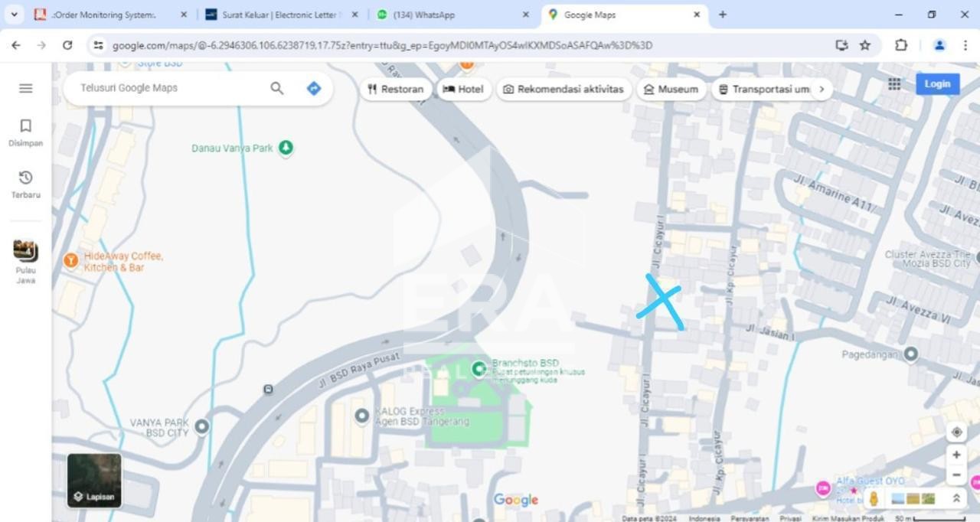Click the search magnifier icon
Image resolution: width=980 pixels, height=522 pixels.
point(277,88)
